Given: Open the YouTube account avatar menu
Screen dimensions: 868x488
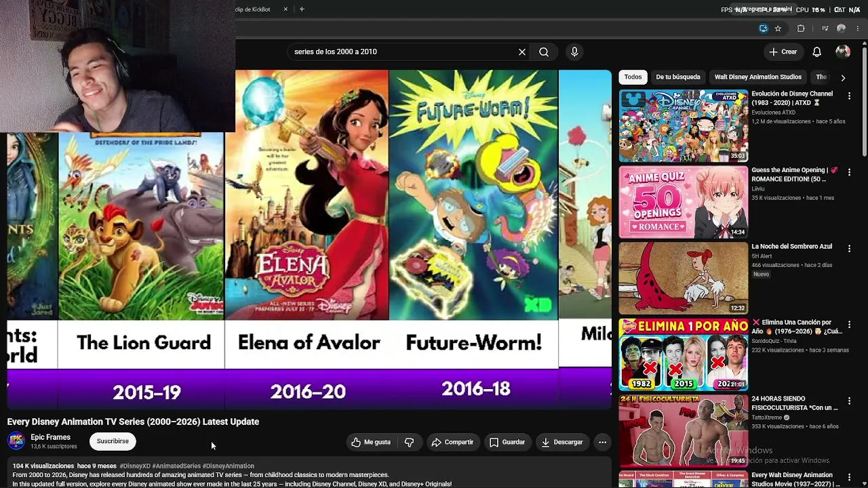Looking at the screenshot, I should 843,52.
